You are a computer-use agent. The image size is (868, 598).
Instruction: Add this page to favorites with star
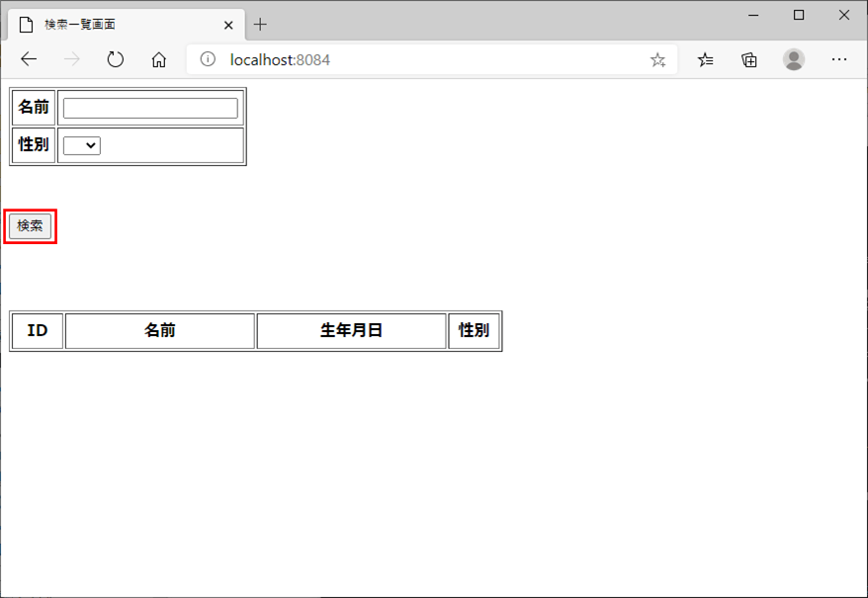click(657, 59)
